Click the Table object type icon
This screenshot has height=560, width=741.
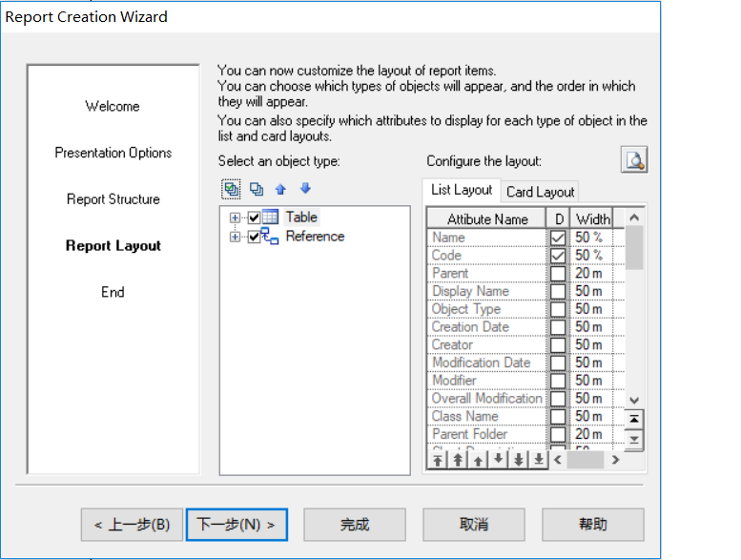[x=270, y=217]
